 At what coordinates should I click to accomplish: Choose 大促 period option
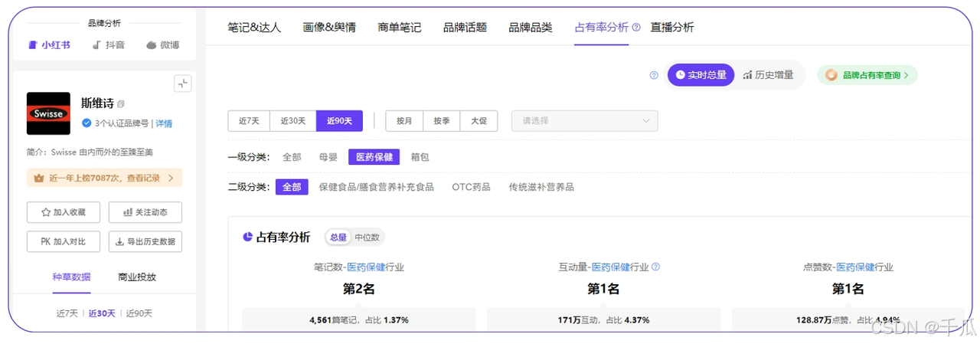click(x=479, y=121)
